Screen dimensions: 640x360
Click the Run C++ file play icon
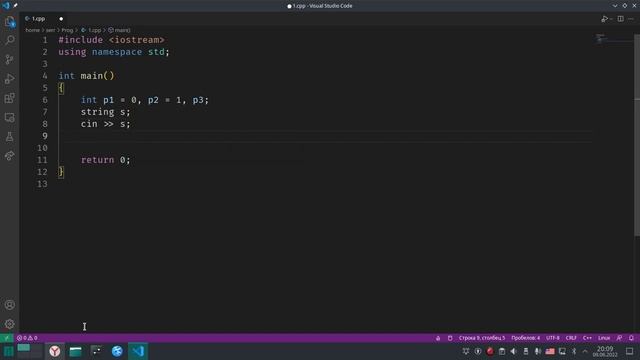click(604, 19)
